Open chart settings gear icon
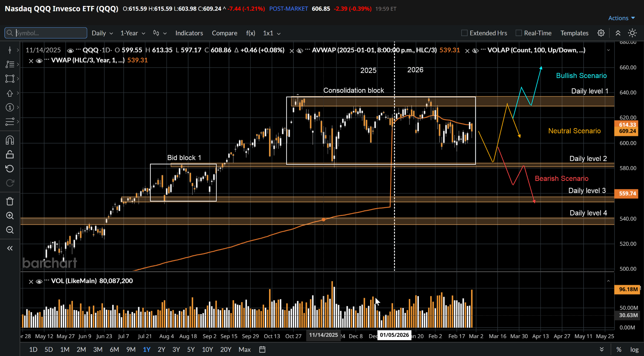Screen dimensions: 644x356 tap(601, 33)
